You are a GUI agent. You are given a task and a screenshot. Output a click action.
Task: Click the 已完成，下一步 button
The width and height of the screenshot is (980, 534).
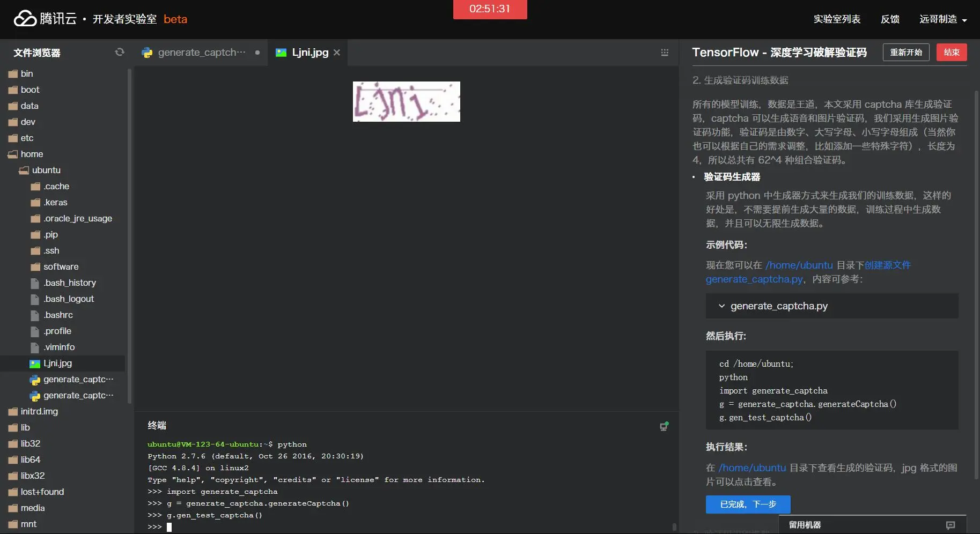click(748, 505)
